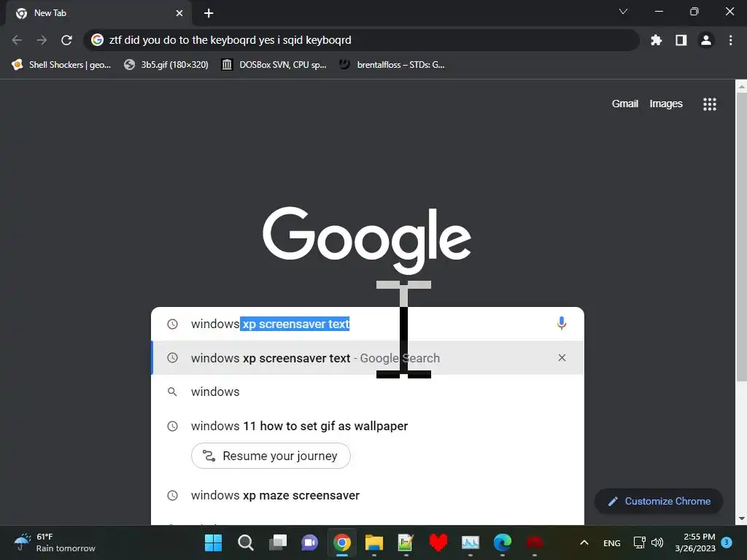This screenshot has height=560, width=747.
Task: Open the Images link
Action: [x=665, y=104]
